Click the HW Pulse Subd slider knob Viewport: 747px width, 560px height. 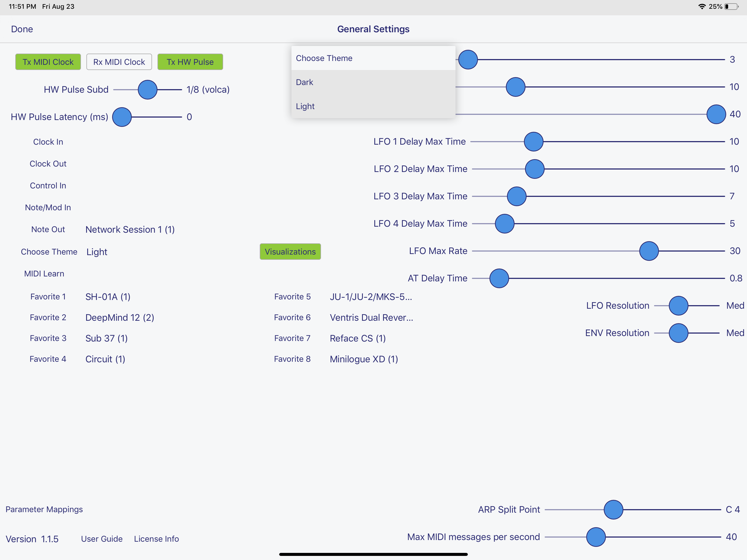[x=148, y=89]
